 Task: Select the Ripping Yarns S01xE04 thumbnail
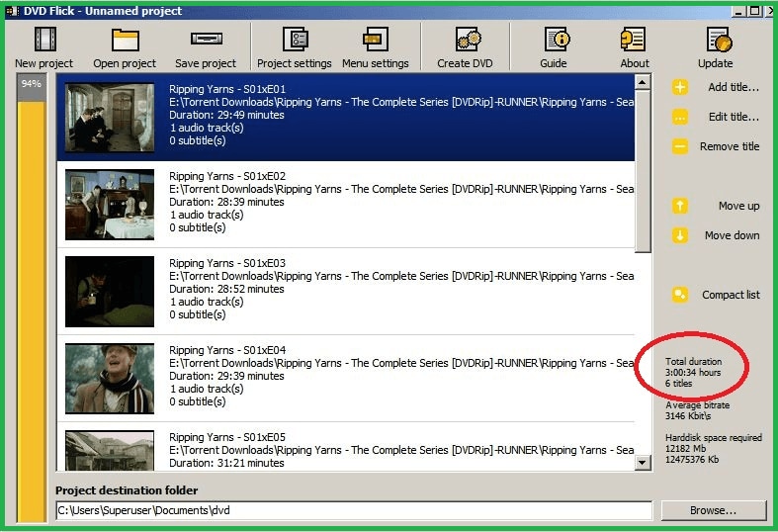coord(110,379)
